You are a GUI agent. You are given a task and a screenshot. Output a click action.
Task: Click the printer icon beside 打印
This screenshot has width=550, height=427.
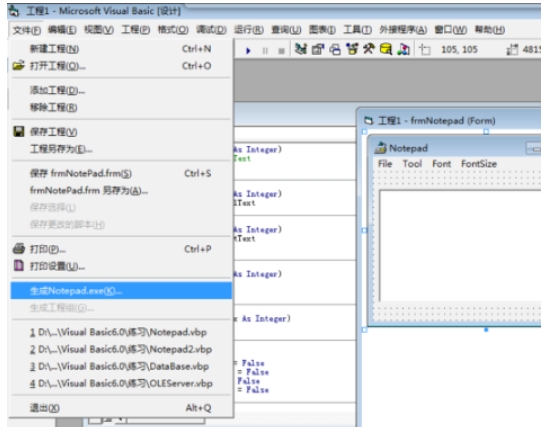coord(19,249)
